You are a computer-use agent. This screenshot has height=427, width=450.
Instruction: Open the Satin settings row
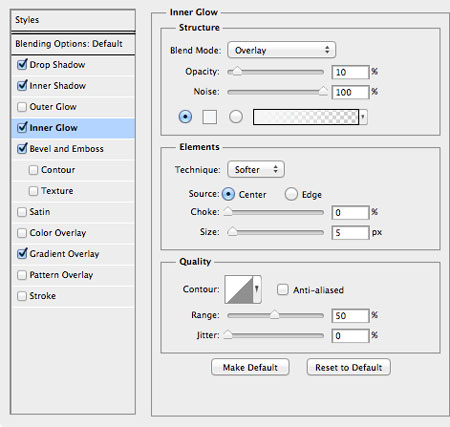click(73, 212)
